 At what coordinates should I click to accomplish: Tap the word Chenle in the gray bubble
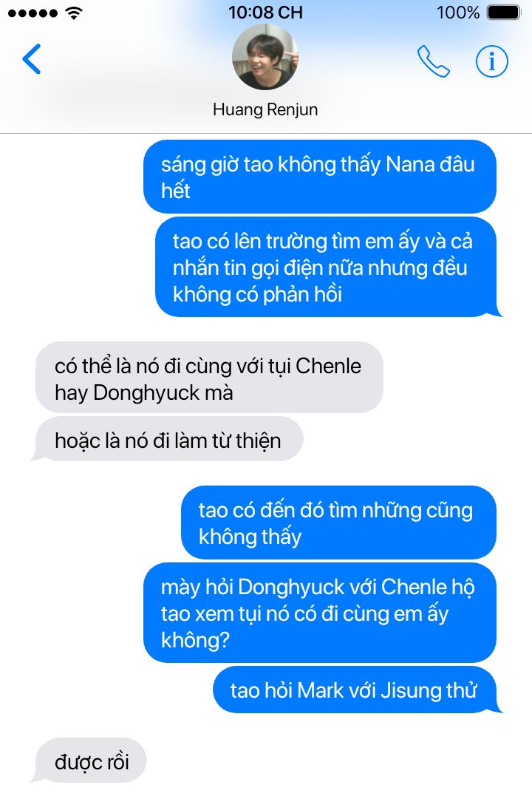(328, 366)
